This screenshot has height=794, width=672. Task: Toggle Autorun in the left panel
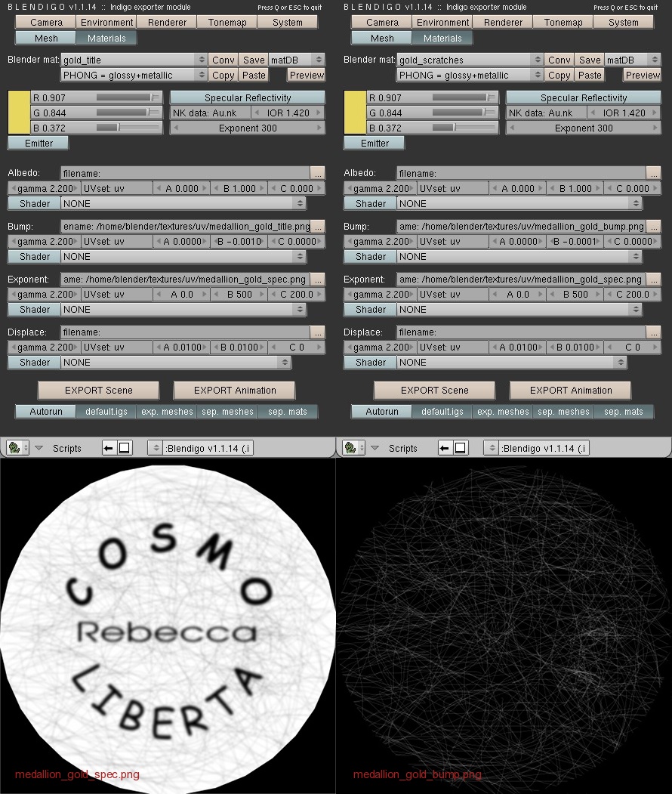(x=45, y=412)
